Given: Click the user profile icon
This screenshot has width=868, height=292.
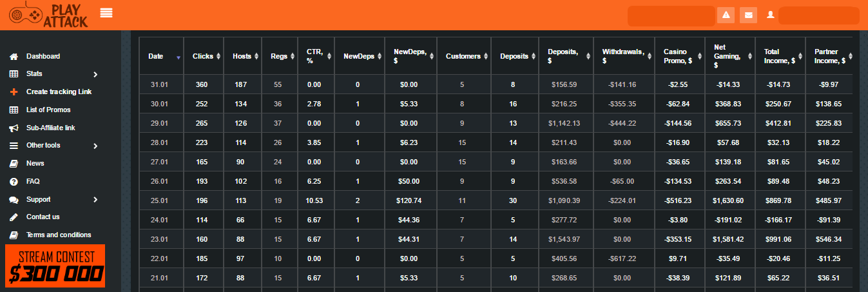Looking at the screenshot, I should pos(770,15).
